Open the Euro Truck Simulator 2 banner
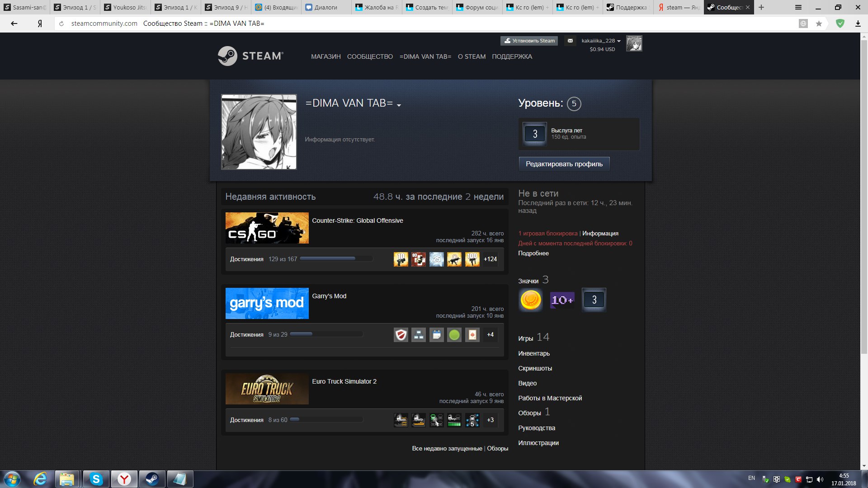Viewport: 868px width, 488px height. pos(267,389)
